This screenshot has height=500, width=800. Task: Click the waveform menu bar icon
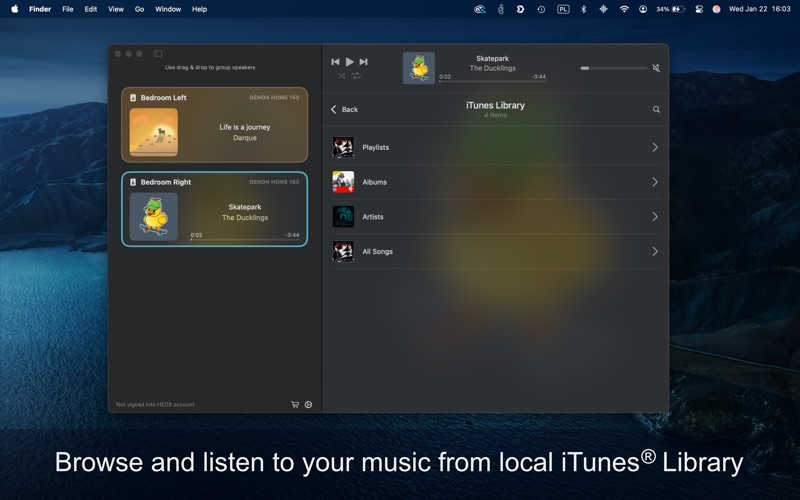pyautogui.click(x=604, y=9)
